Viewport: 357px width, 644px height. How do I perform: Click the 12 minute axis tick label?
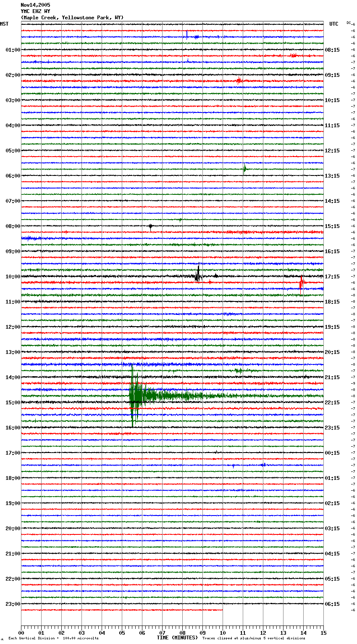(263, 633)
